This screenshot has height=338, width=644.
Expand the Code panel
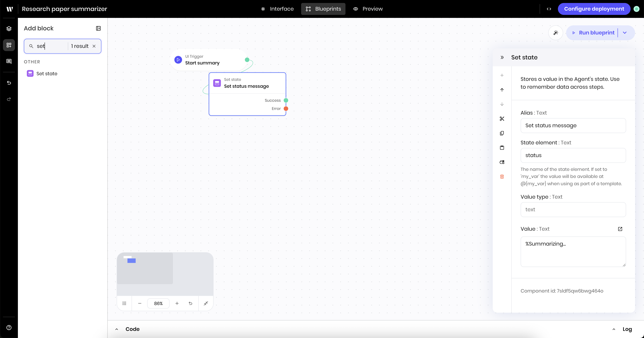pos(117,329)
